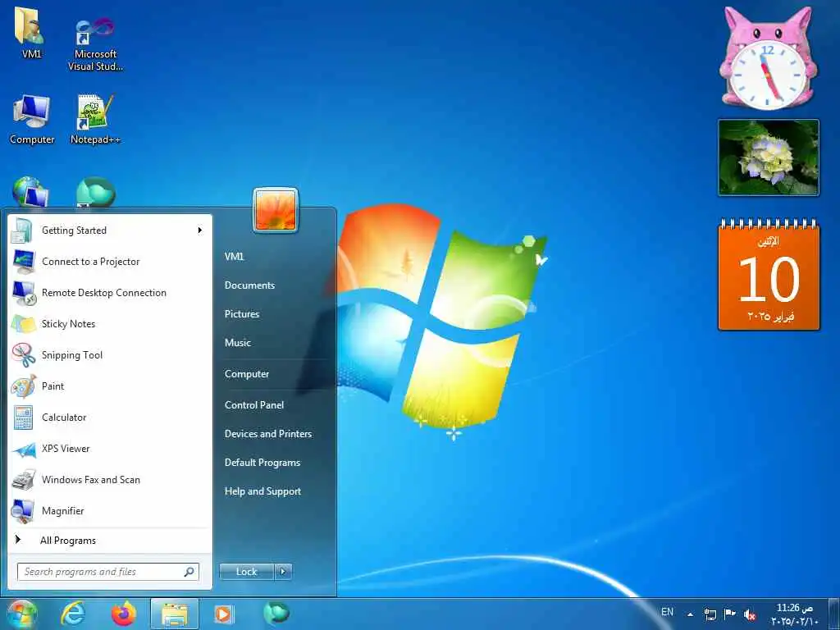Image resolution: width=840 pixels, height=630 pixels.
Task: Click the Remote Desktop Connection icon
Action: click(x=23, y=293)
